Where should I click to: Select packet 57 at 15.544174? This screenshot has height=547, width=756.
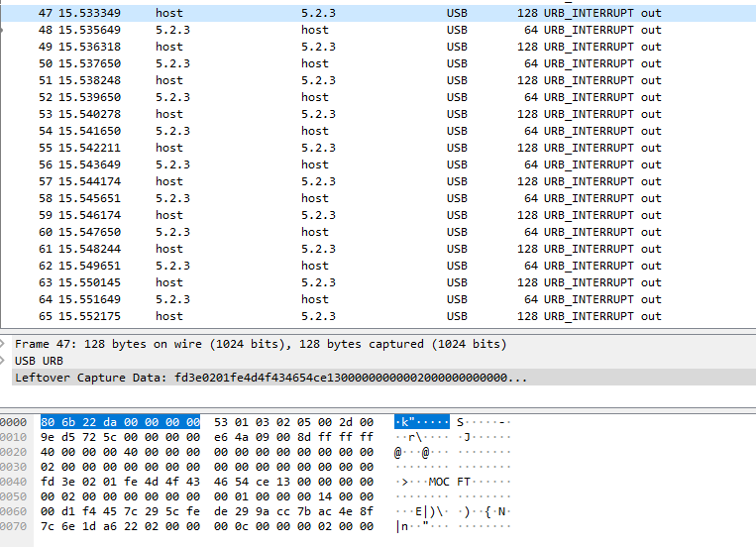(x=378, y=182)
